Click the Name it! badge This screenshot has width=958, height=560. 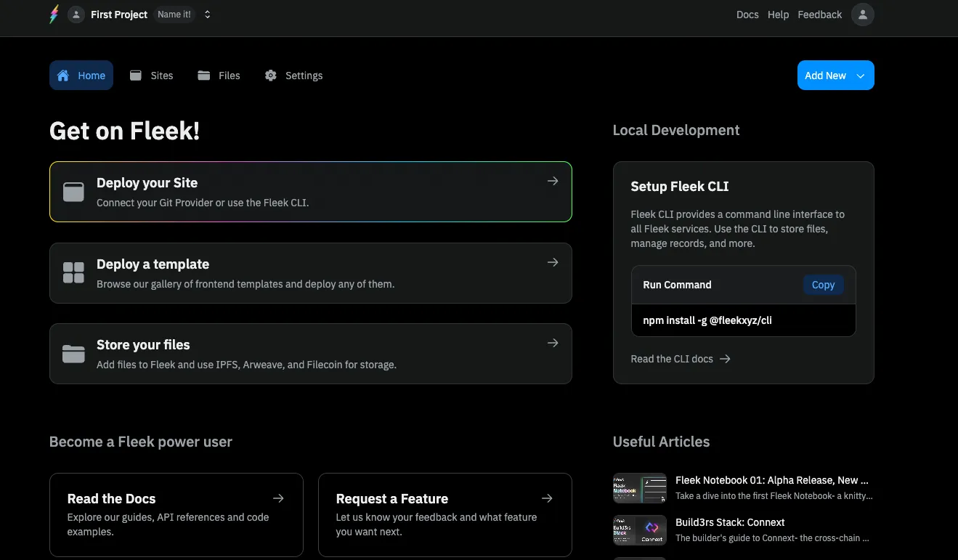coord(174,15)
